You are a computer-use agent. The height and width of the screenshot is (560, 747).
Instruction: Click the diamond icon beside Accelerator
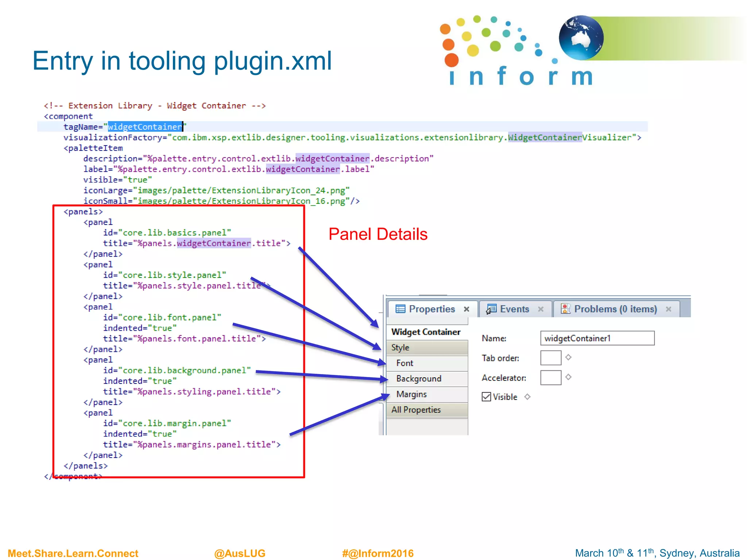tap(568, 377)
